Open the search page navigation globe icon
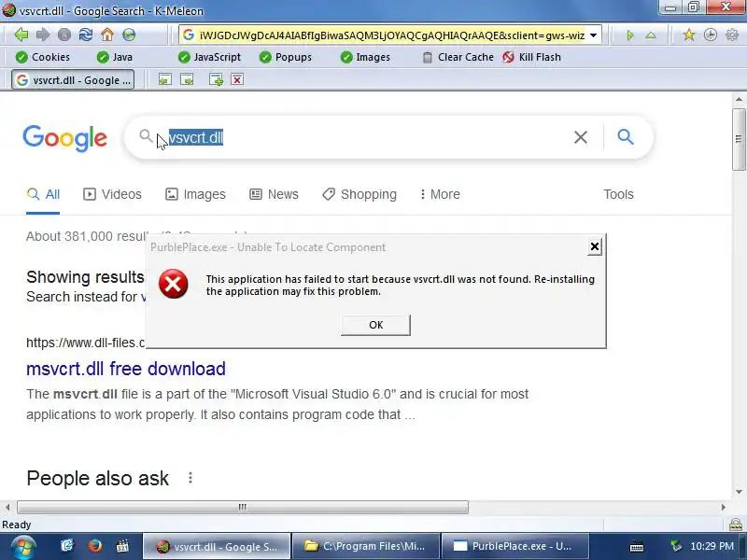 129,35
